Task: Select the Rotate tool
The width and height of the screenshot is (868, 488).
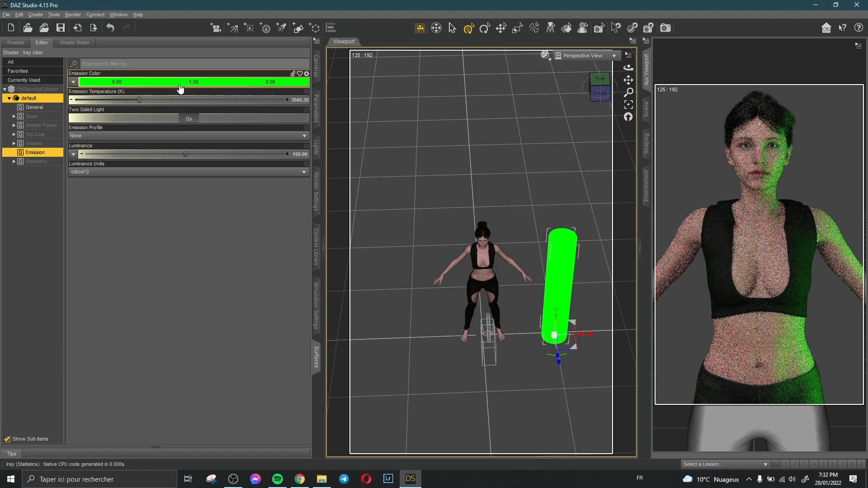Action: pyautogui.click(x=485, y=28)
